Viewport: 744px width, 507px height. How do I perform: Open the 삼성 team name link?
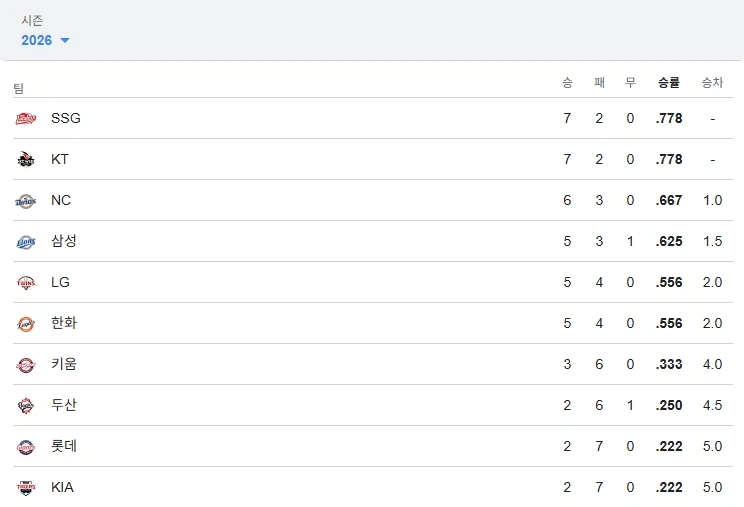64,241
